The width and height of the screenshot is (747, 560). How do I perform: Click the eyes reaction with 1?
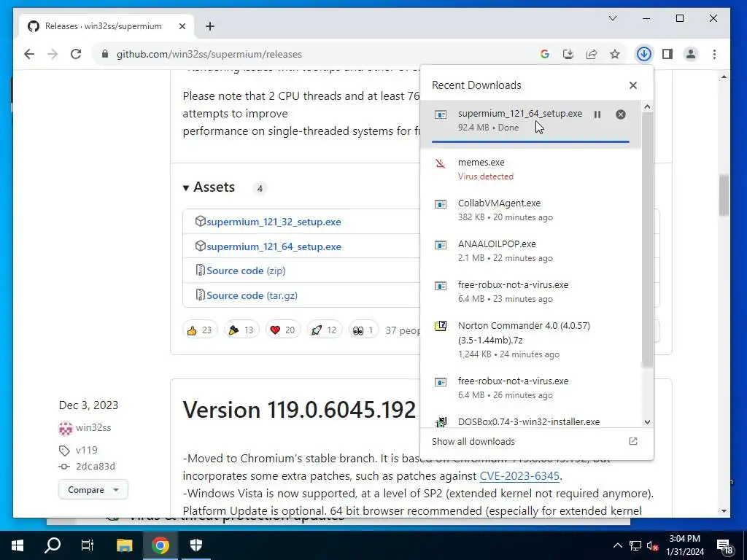pyautogui.click(x=363, y=330)
